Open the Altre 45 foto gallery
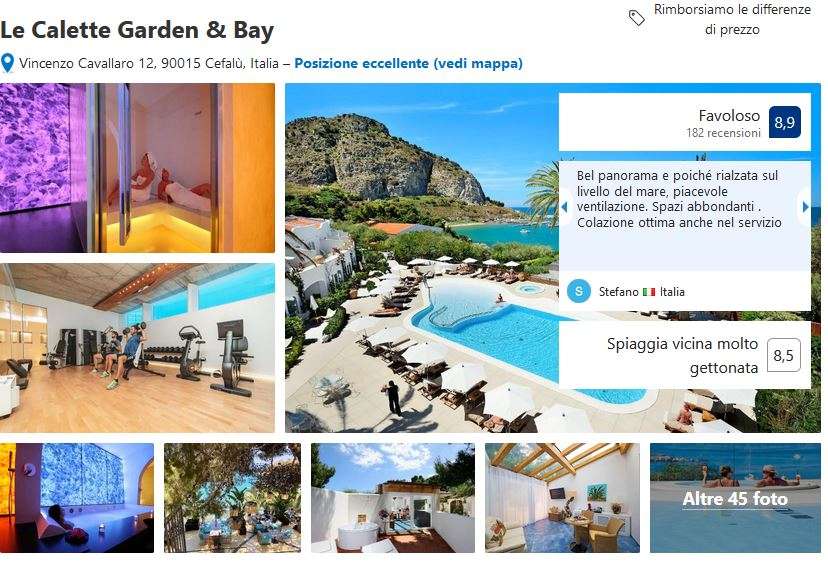Viewport: 828px width, 561px height. 735,498
